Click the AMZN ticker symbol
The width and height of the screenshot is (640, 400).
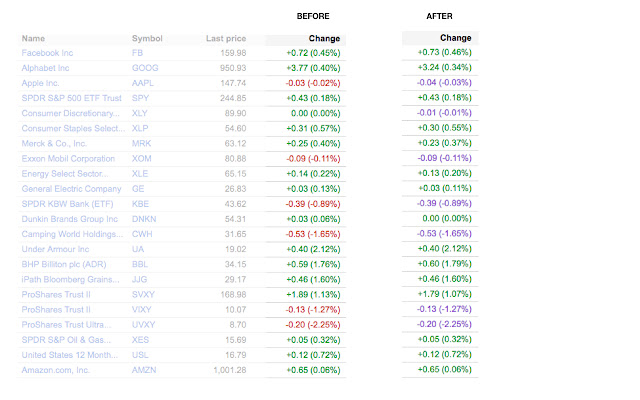click(x=144, y=370)
